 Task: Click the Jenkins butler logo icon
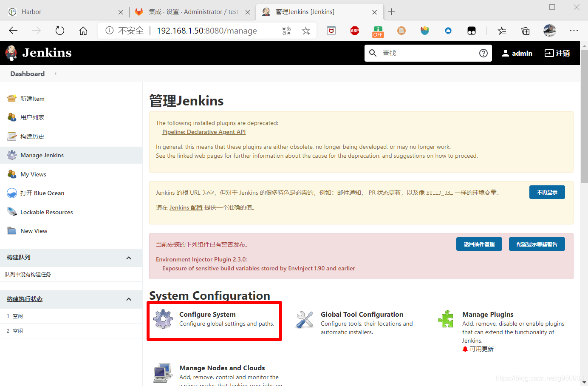pos(11,53)
